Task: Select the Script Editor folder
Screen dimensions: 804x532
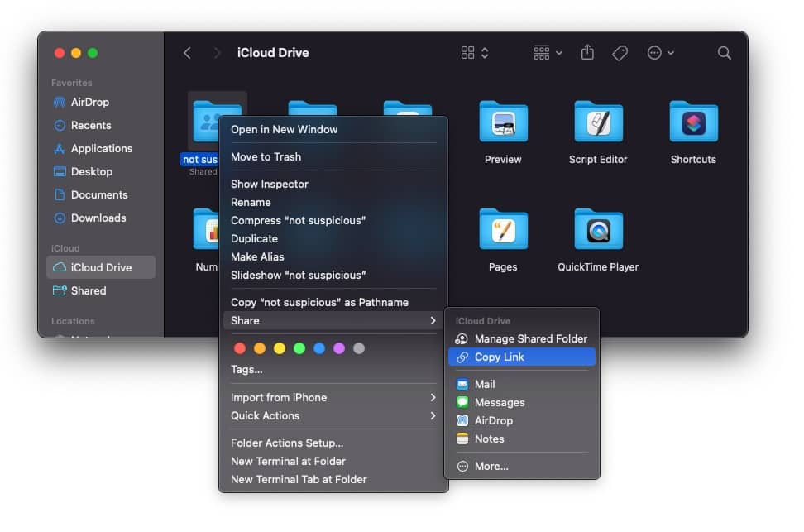Action: point(598,122)
